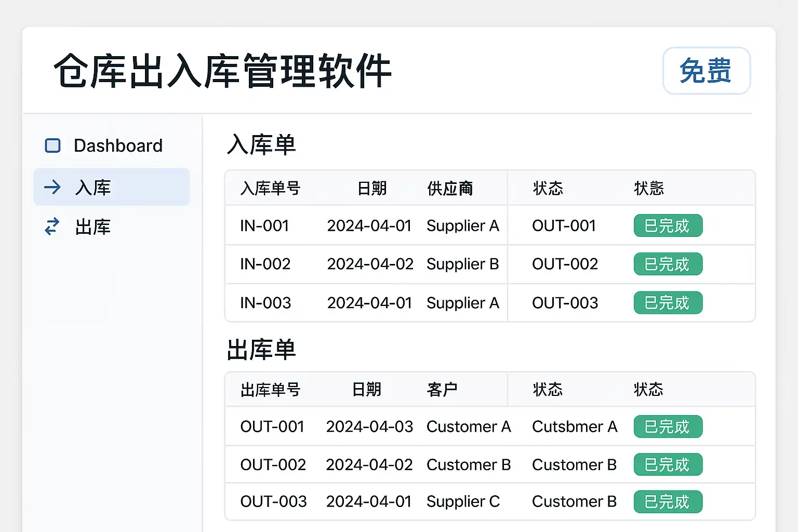Click the 入库单号 column header
This screenshot has width=798, height=532.
click(270, 188)
